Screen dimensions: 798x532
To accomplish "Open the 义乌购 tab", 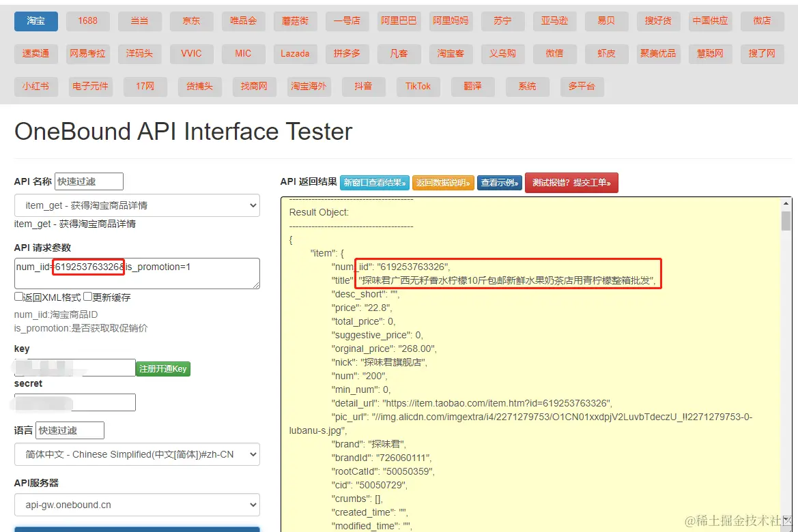I will 502,53.
